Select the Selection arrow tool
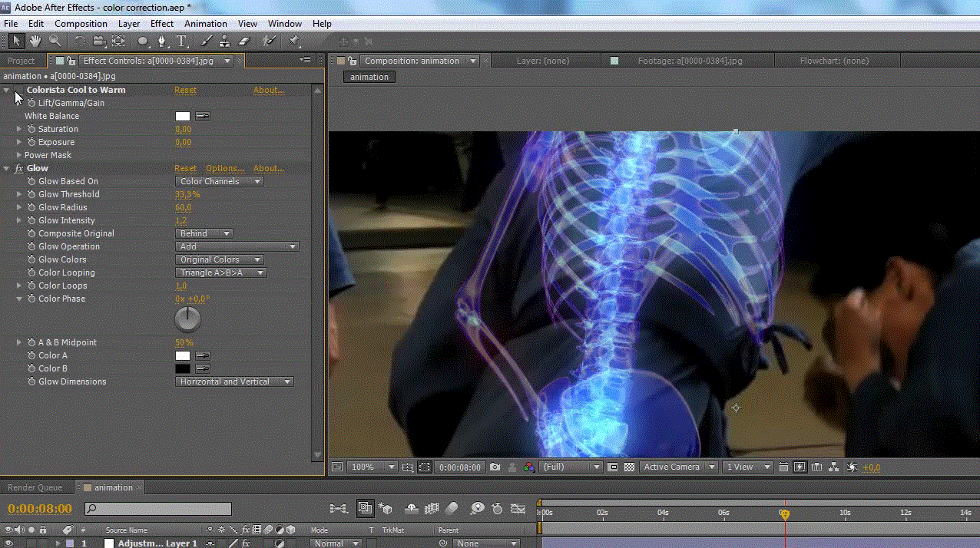The width and height of the screenshot is (980, 548). [17, 41]
